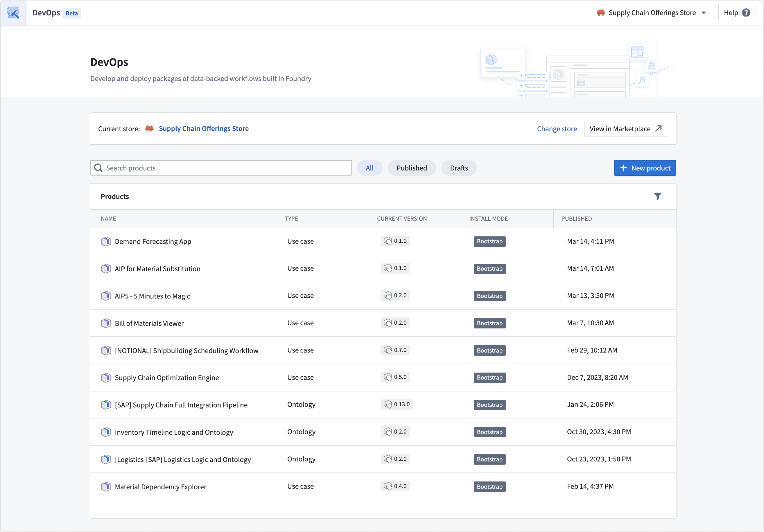Click the Material Dependency Explorer cube icon
The height and width of the screenshot is (532, 764).
106,487
